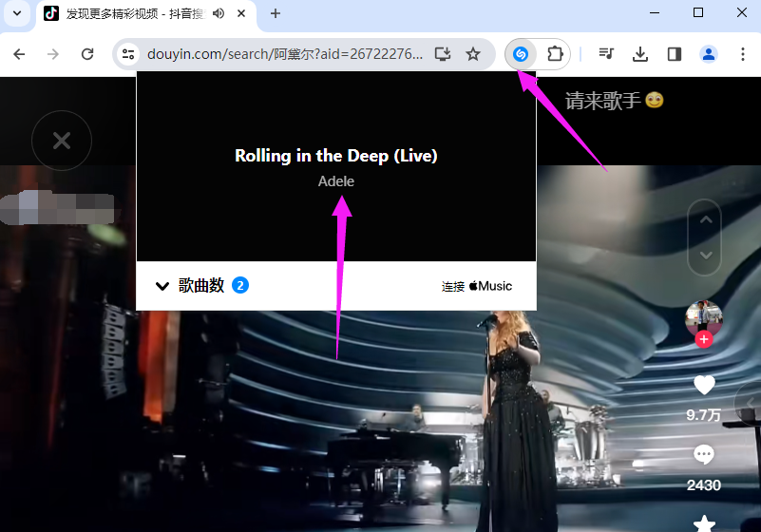Favorite the video with the star

point(704,523)
